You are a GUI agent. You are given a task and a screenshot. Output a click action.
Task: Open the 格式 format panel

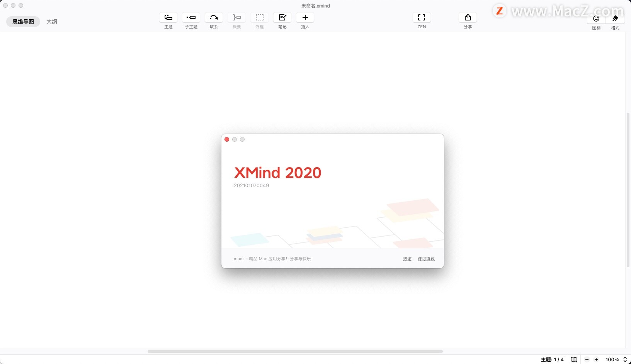click(615, 19)
